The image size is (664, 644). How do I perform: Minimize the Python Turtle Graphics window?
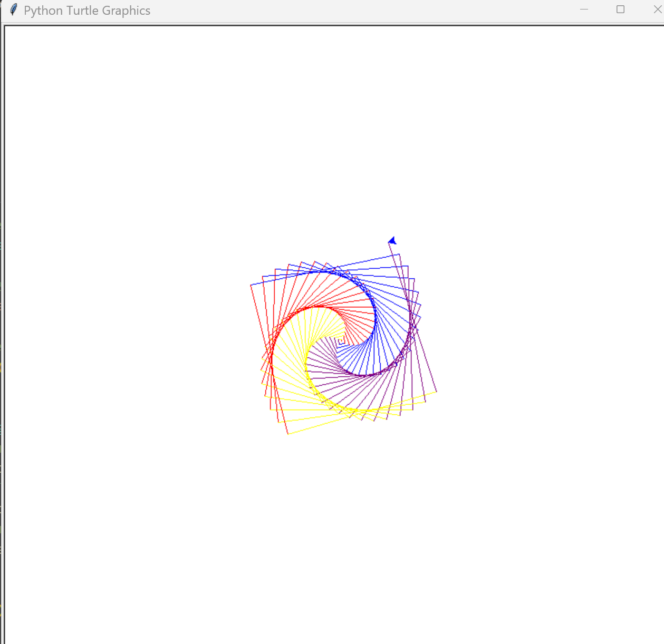tap(584, 9)
